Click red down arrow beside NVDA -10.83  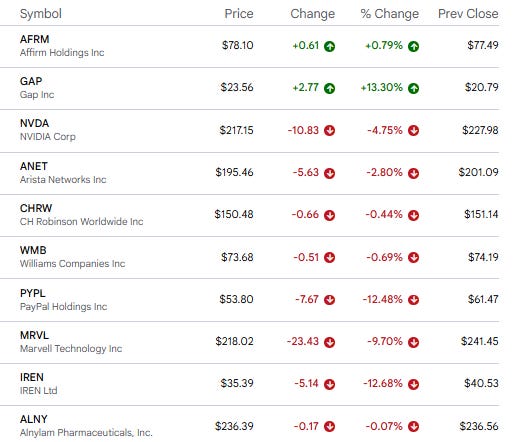(329, 131)
